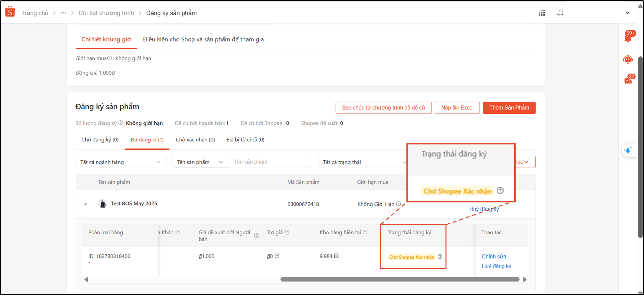Open the Tất cả ngành hàng dropdown
This screenshot has height=295, width=644.
(121, 162)
